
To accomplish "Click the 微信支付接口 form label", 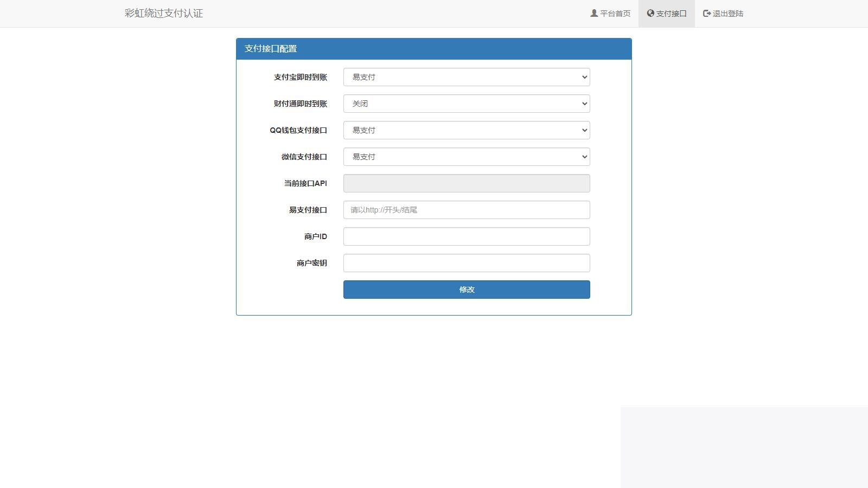I will point(303,156).
